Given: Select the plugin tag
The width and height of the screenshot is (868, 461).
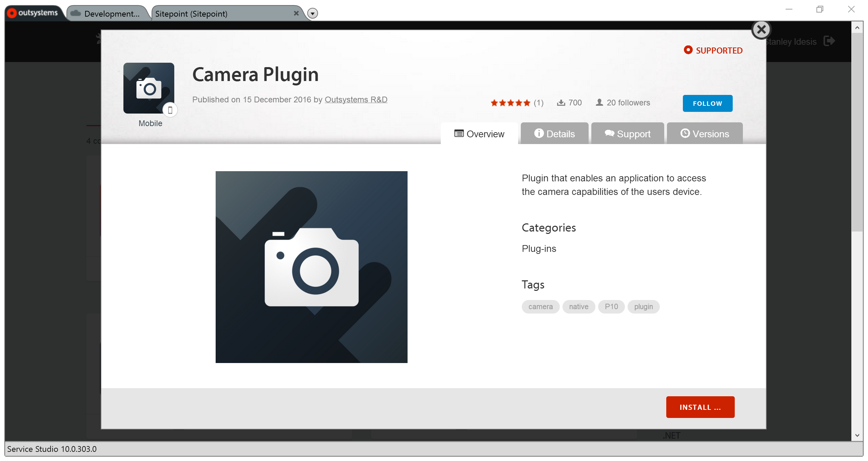Looking at the screenshot, I should pos(643,307).
